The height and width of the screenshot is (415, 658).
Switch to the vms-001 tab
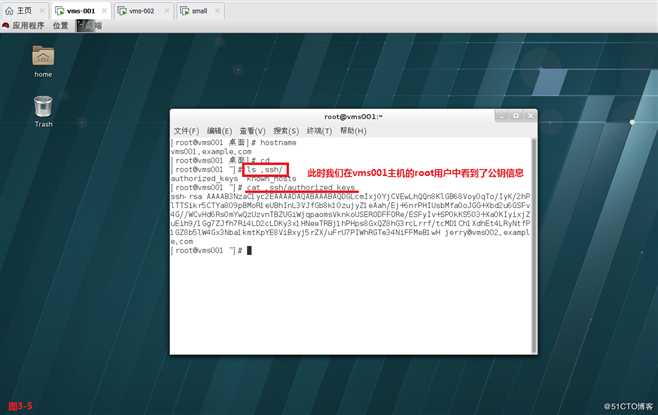pyautogui.click(x=81, y=11)
